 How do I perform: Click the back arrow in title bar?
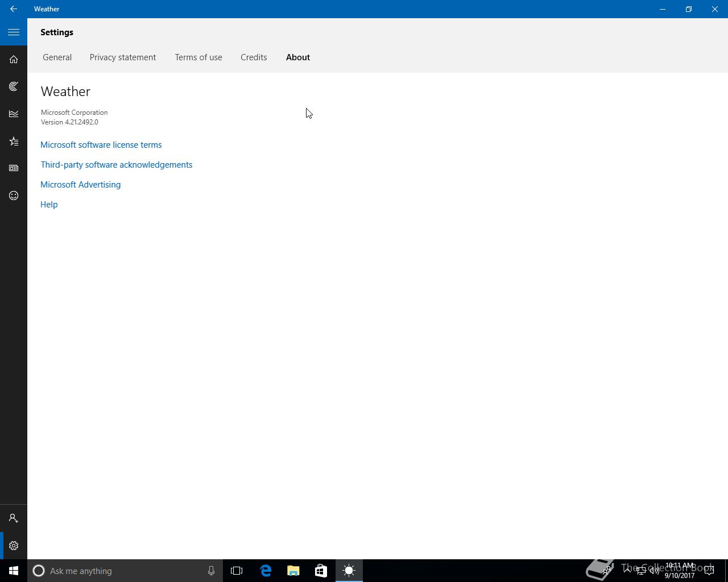[14, 9]
